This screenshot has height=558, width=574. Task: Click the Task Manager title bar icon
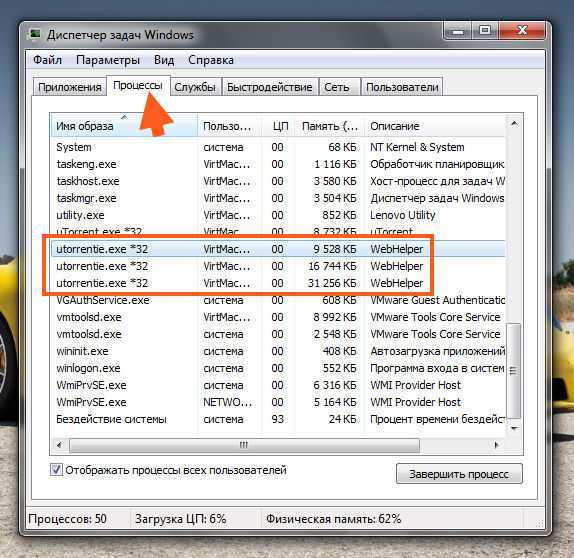click(35, 34)
